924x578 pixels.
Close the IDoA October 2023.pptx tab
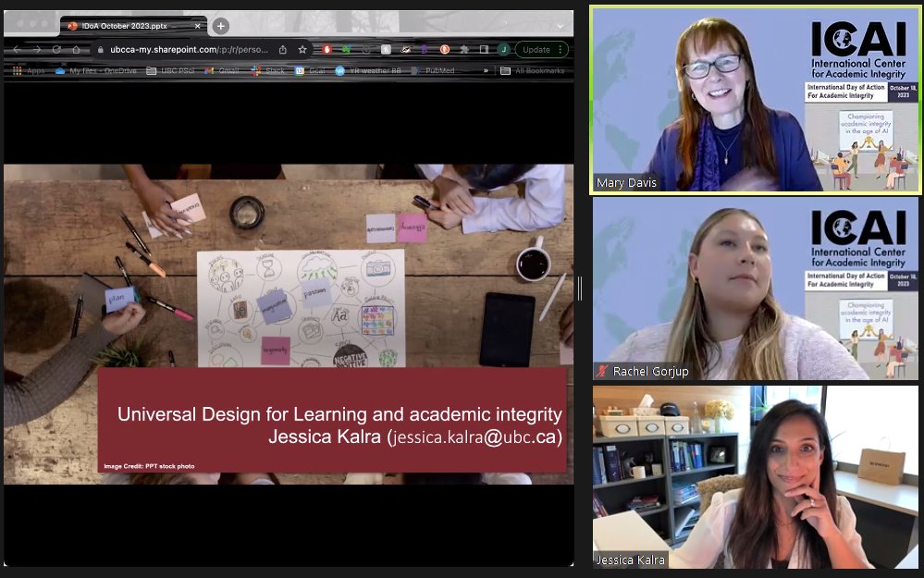197,26
